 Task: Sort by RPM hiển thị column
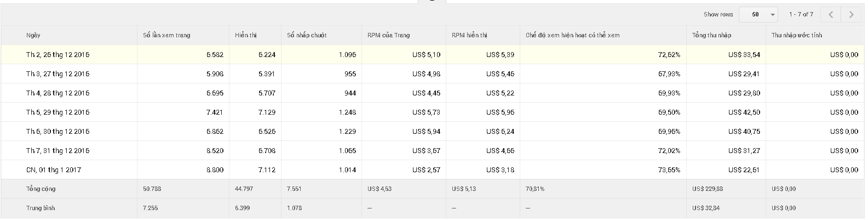coord(469,35)
